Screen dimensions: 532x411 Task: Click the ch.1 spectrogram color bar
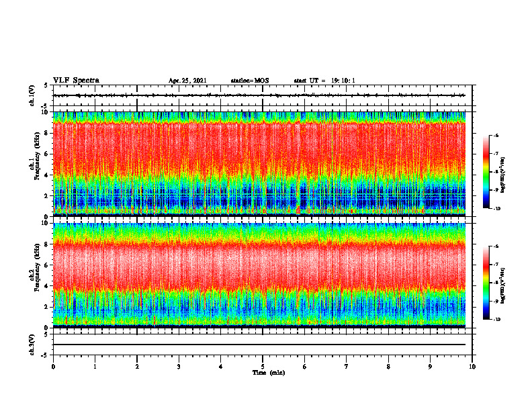(x=486, y=172)
